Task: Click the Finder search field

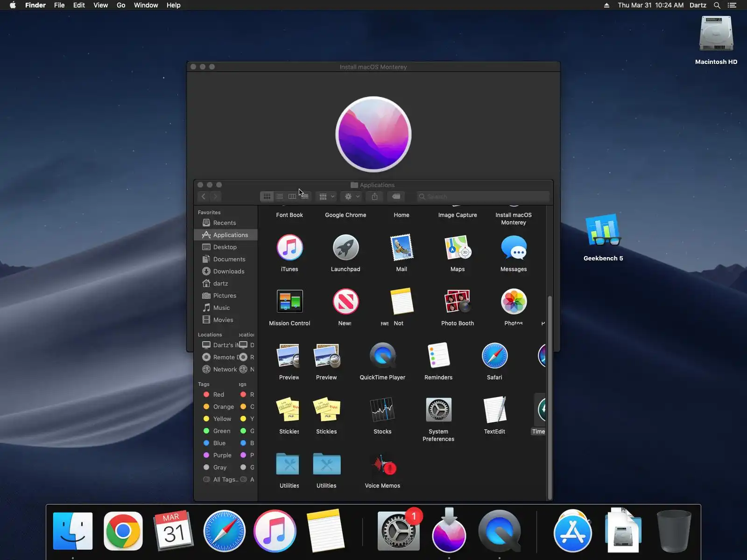Action: (x=483, y=196)
